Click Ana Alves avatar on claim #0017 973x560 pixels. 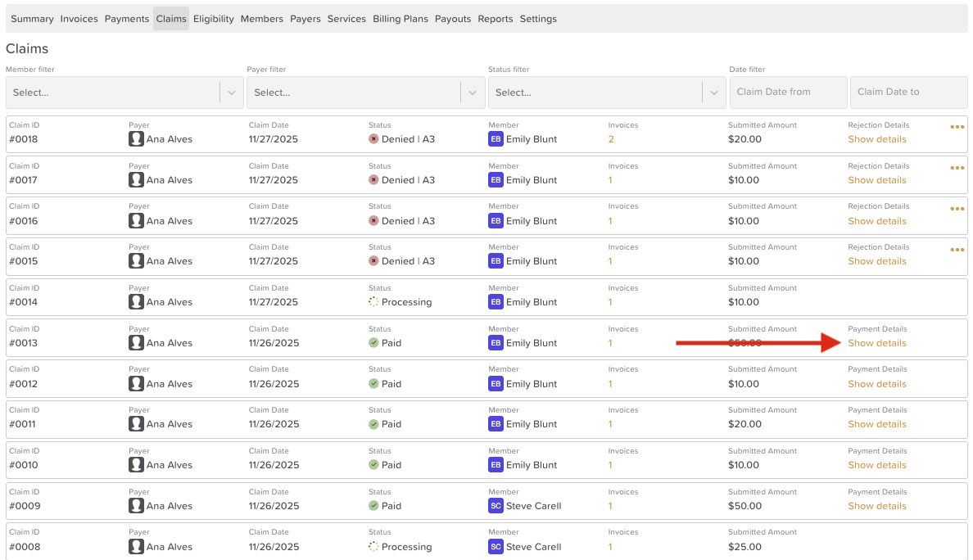tap(136, 180)
